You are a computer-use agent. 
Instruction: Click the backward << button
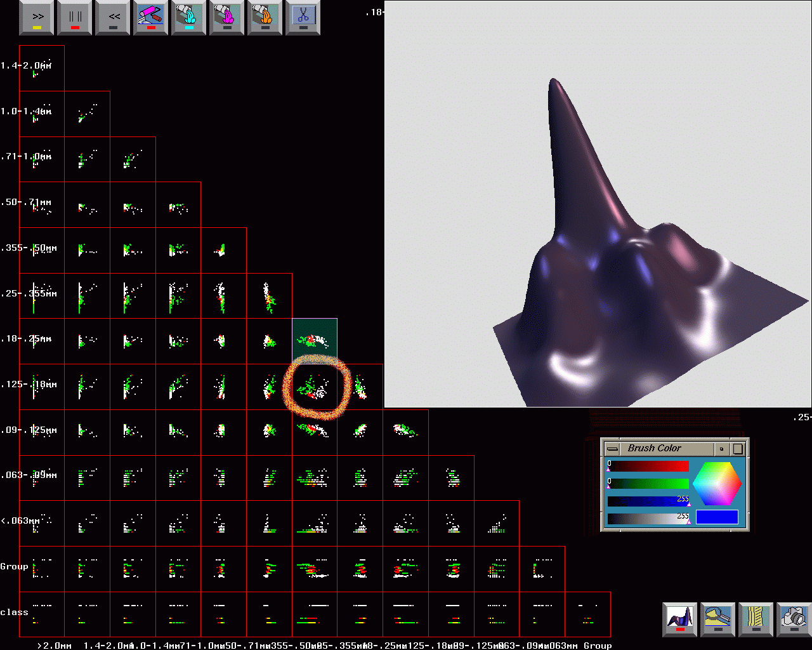[114, 17]
